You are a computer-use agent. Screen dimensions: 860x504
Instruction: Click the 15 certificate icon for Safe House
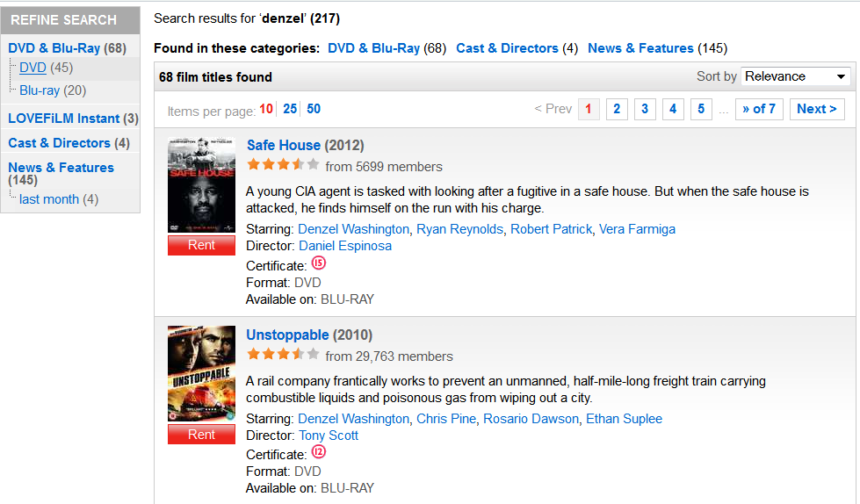click(318, 263)
